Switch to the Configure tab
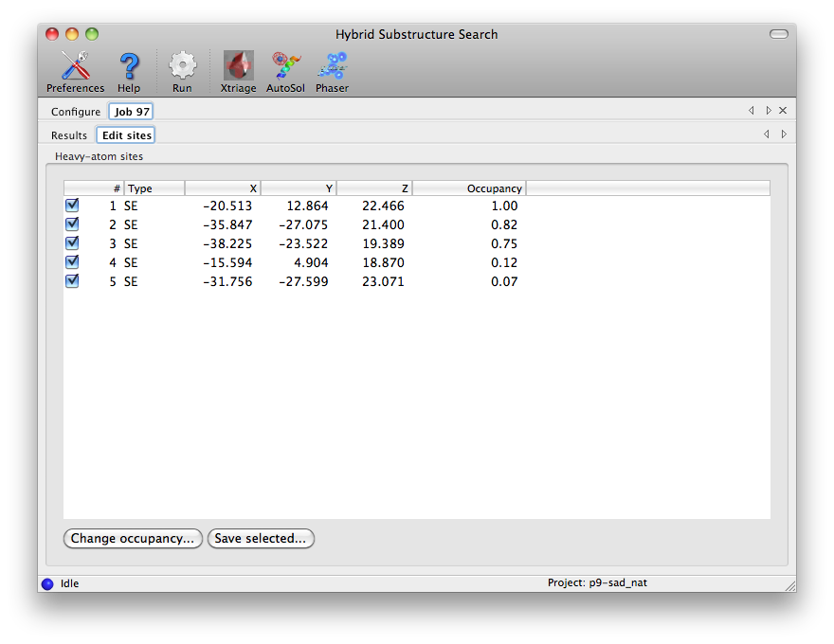 76,112
